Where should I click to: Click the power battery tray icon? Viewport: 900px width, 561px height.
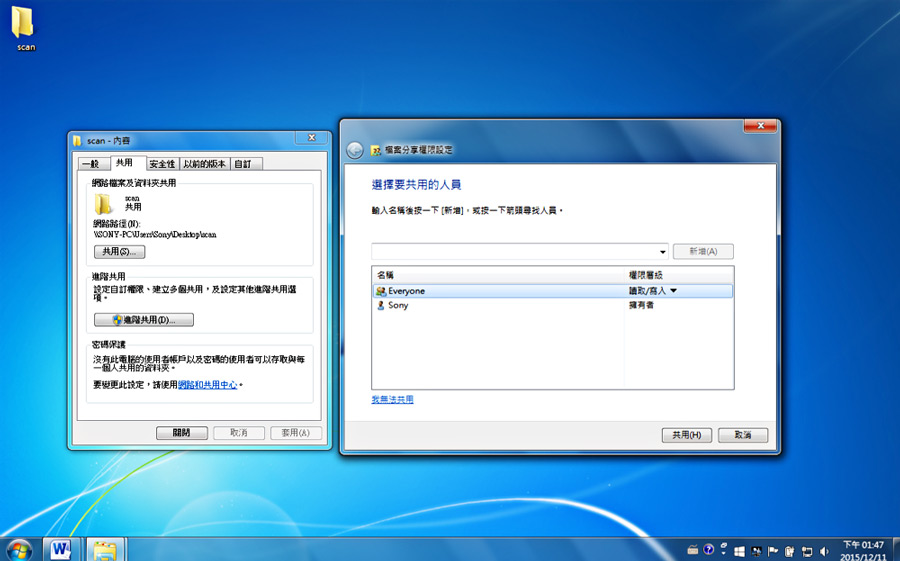789,552
